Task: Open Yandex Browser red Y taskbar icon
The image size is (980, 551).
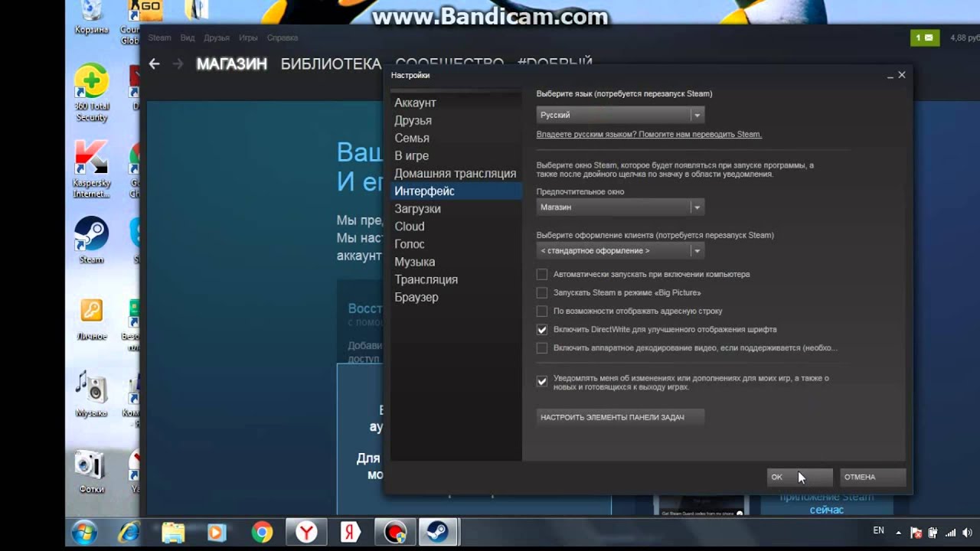Action: [x=306, y=532]
